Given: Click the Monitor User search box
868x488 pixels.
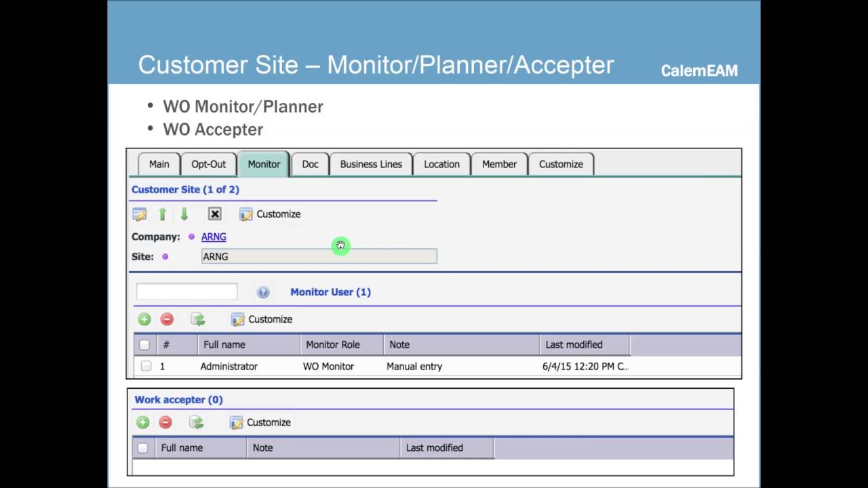Looking at the screenshot, I should [187, 291].
